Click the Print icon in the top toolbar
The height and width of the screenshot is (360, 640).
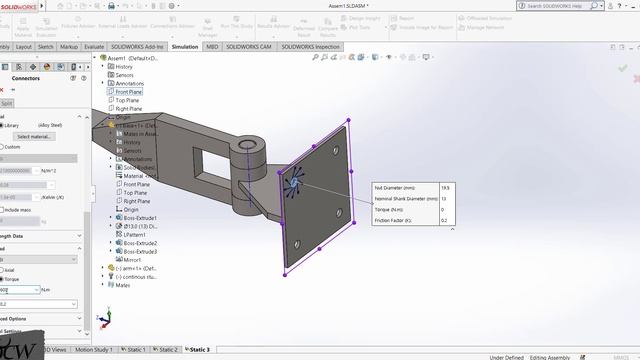pos(111,6)
